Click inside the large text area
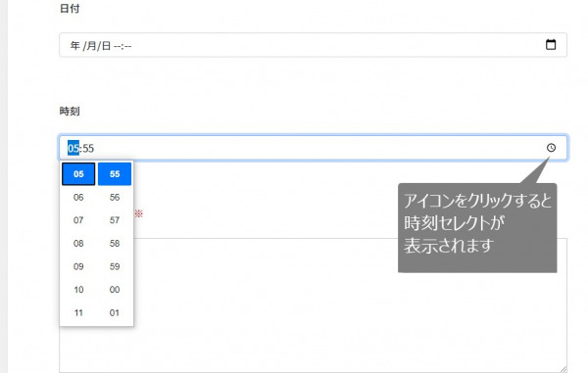This screenshot has height=373, width=588. click(x=350, y=305)
